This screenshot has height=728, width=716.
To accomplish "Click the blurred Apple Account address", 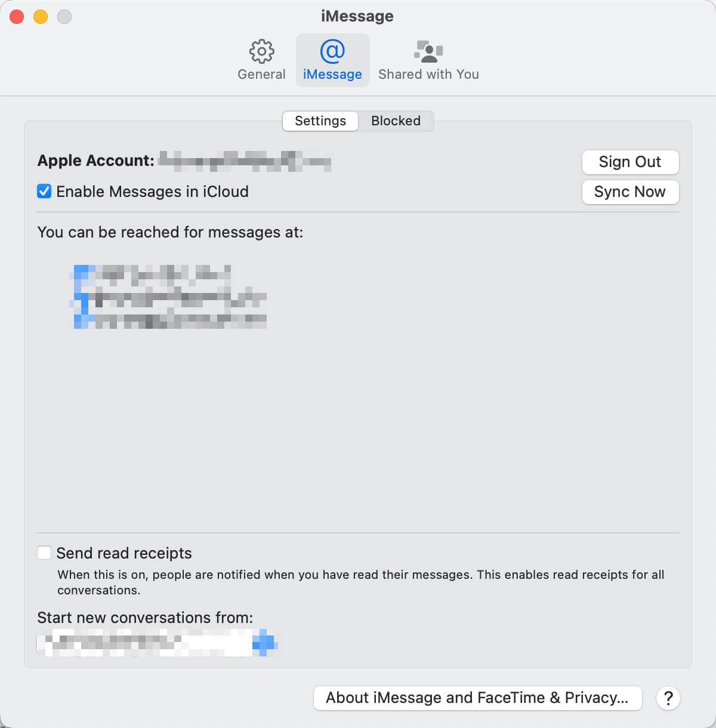I will [245, 161].
